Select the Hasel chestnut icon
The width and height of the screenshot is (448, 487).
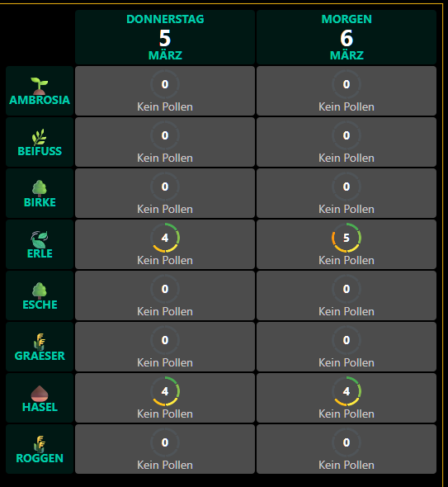(x=40, y=393)
